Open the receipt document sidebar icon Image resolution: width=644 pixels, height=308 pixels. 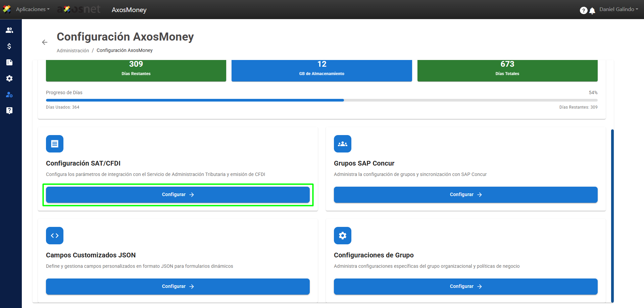click(9, 62)
